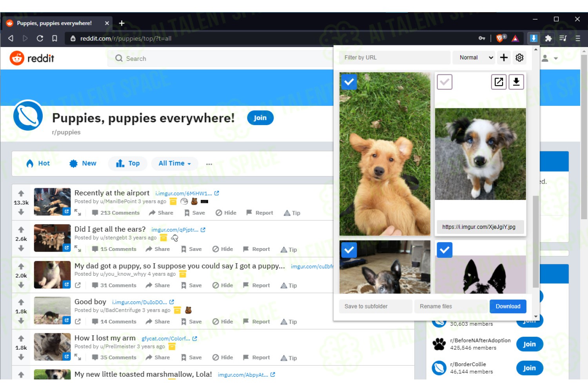Click the downloader image list scrollbar
Image resolution: width=588 pixels, height=392 pixels.
point(535,241)
